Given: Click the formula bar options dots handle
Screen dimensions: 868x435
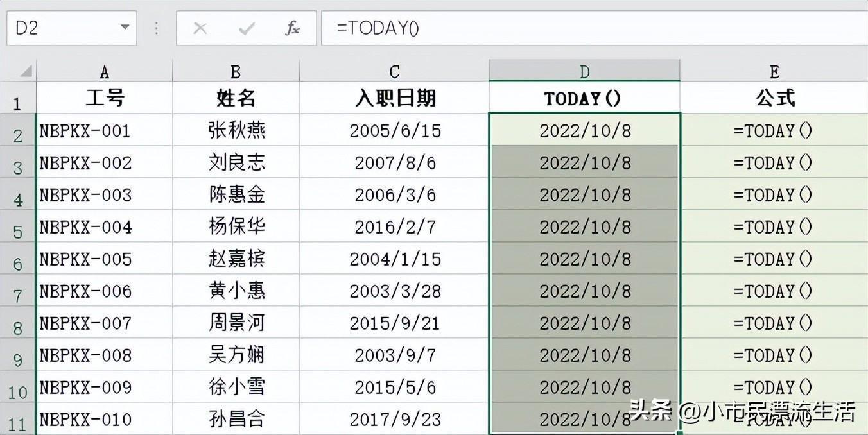Looking at the screenshot, I should click(x=157, y=28).
